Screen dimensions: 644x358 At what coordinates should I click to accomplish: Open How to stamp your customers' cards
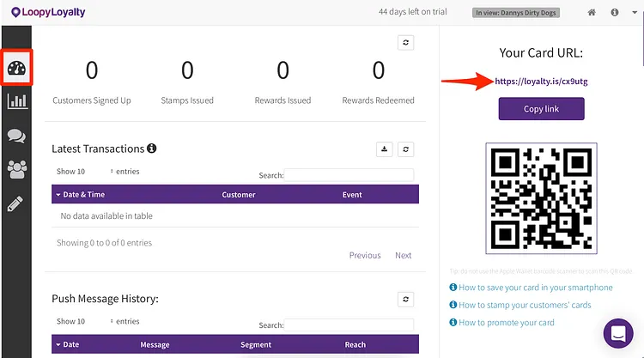pos(525,305)
